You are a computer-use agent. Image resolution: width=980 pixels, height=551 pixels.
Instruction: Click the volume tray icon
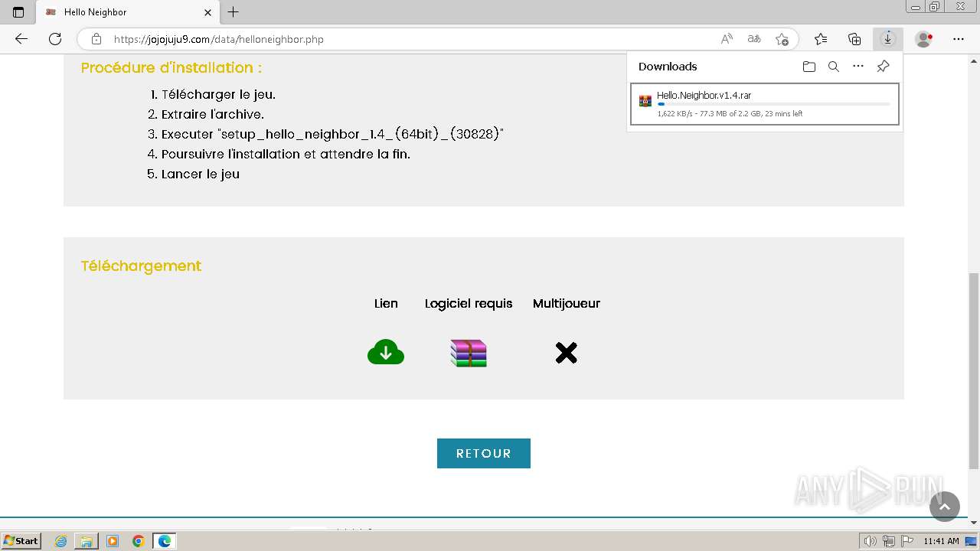(871, 541)
